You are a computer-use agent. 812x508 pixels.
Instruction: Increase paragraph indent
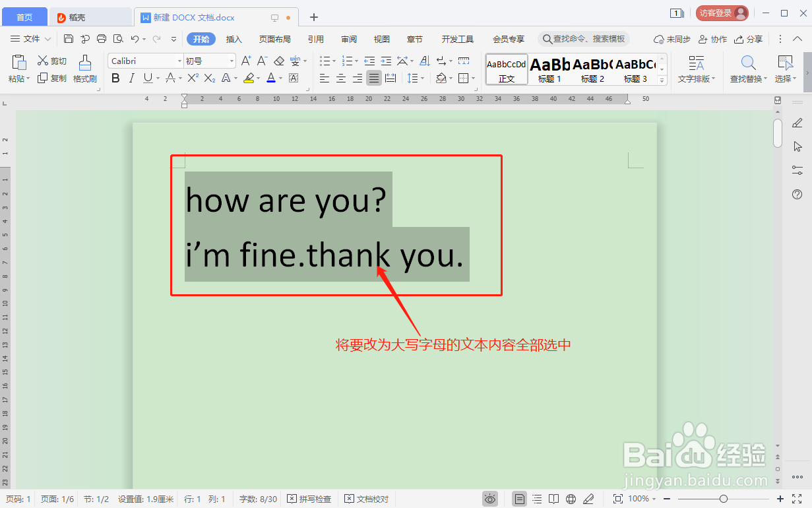click(386, 61)
